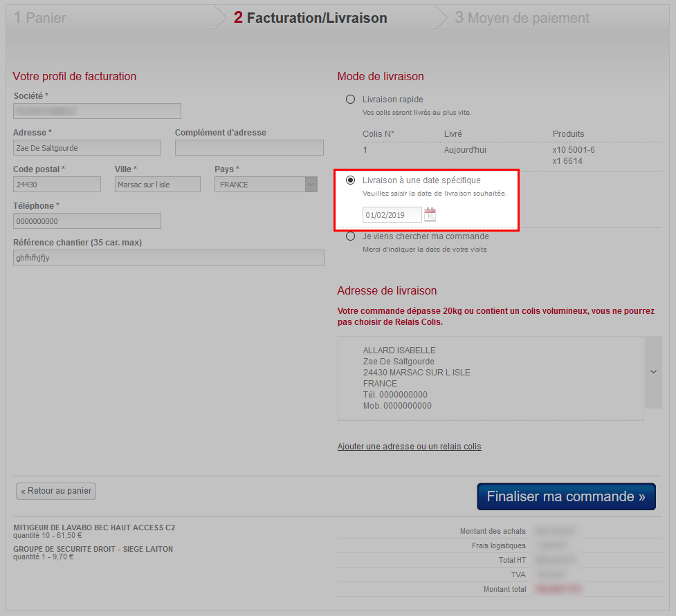This screenshot has width=676, height=616.
Task: Click the Aujourd'hui delivery cell
Action: pyautogui.click(x=465, y=150)
